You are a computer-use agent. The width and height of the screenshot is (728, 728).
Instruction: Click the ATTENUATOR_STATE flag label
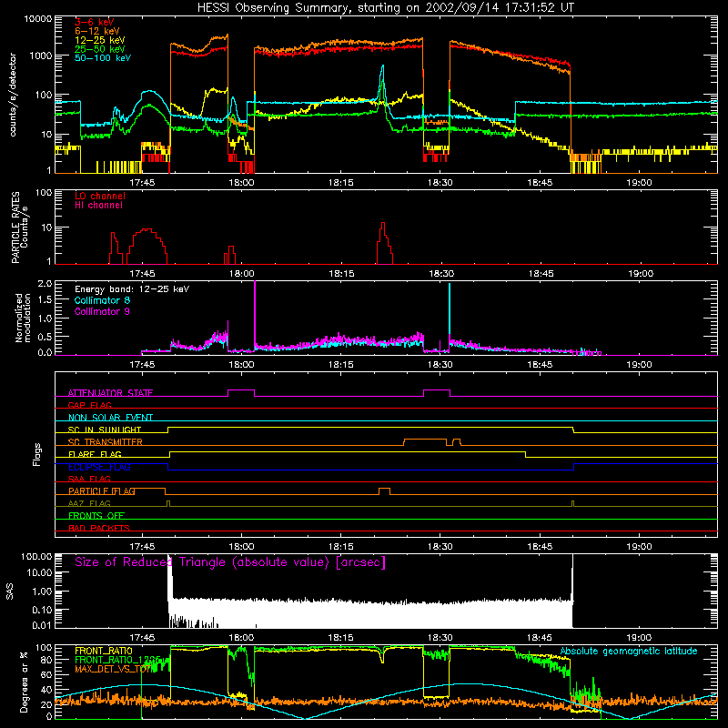(110, 393)
